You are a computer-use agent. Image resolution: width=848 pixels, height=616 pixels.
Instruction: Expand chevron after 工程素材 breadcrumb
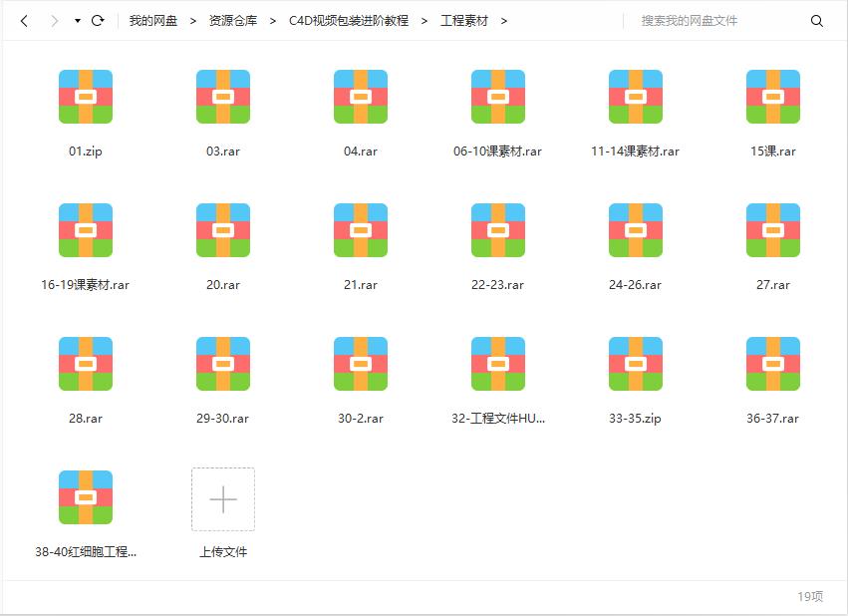click(x=504, y=21)
